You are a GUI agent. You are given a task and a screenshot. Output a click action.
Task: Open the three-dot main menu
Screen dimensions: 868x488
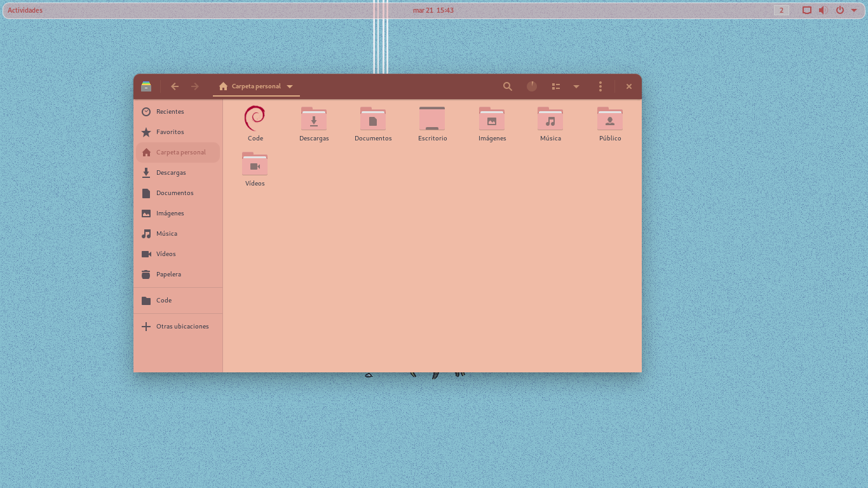[600, 86]
